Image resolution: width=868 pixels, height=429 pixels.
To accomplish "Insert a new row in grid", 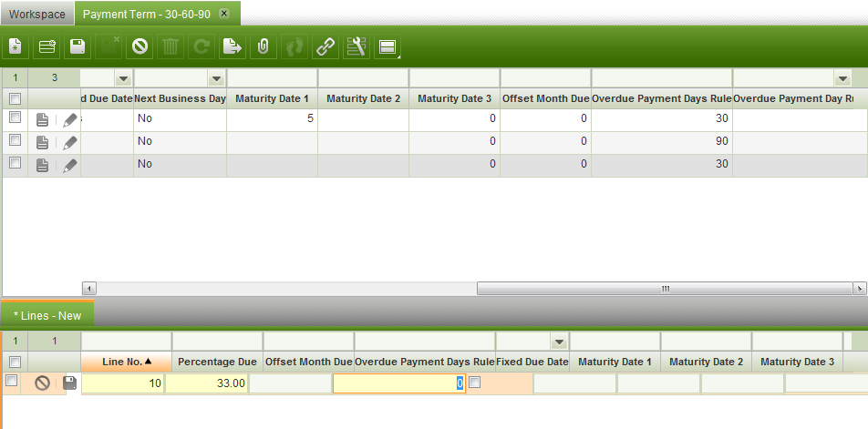I will (x=46, y=47).
